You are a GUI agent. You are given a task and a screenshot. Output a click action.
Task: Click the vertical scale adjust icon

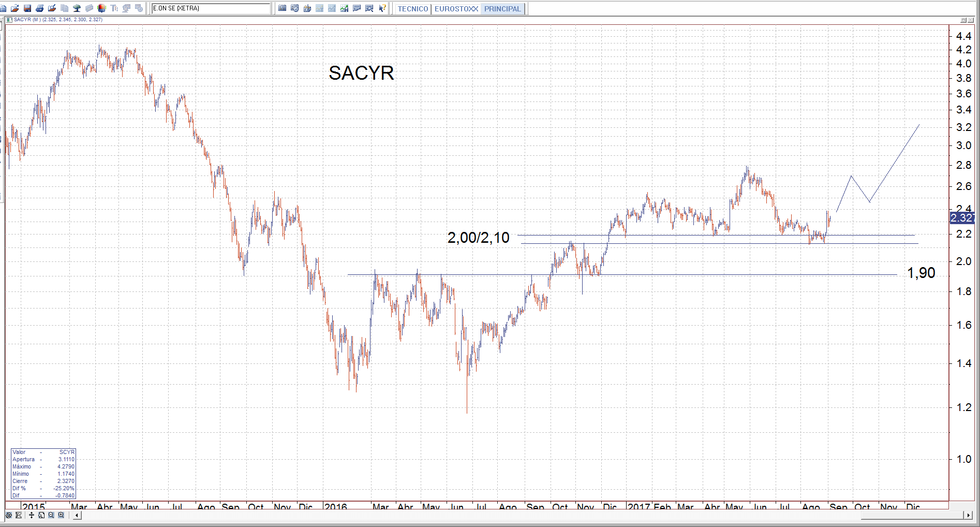(x=32, y=515)
